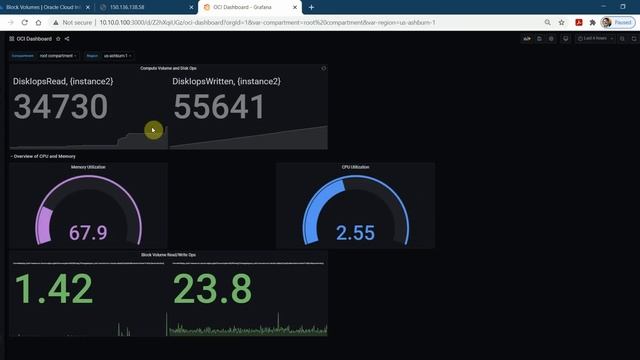
Task: Click the Save dashboard icon
Action: tap(539, 39)
